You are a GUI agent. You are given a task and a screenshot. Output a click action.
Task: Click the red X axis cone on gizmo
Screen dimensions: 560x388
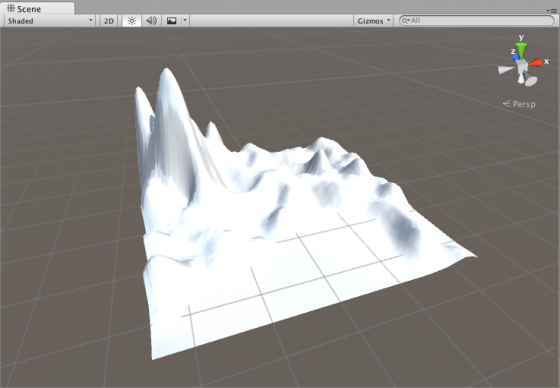(x=536, y=63)
